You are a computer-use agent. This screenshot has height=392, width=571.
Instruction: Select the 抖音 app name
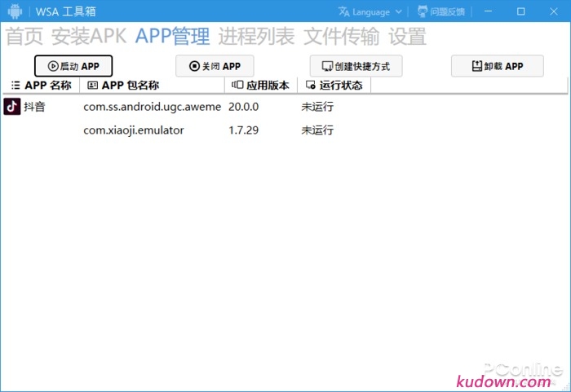[34, 107]
